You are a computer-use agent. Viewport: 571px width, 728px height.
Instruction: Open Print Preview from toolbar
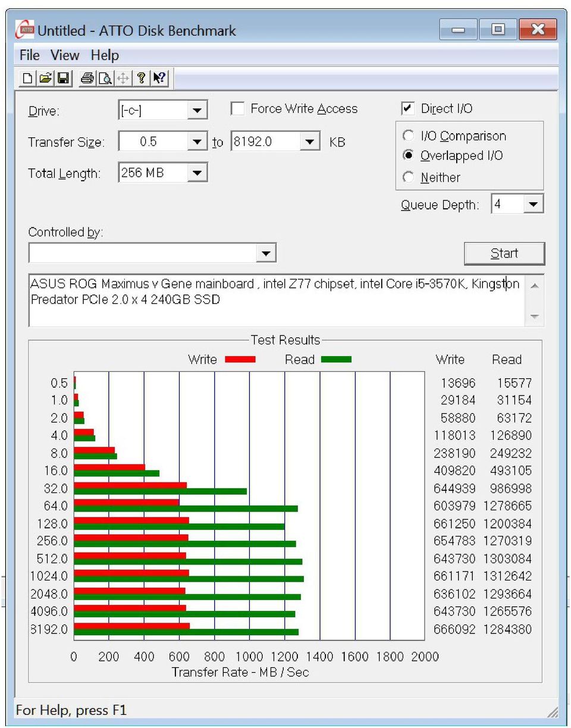tap(105, 78)
